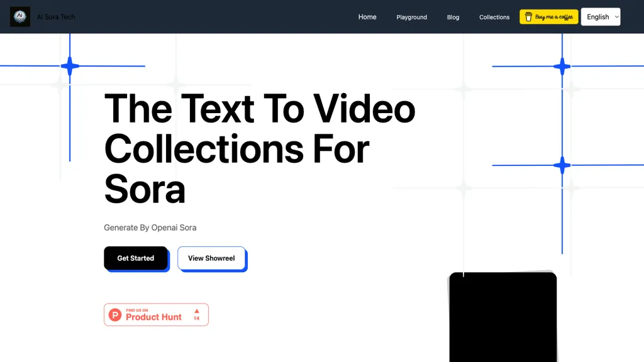This screenshot has height=362, width=644.
Task: Open the Product Hunt badge link
Action: tap(156, 315)
